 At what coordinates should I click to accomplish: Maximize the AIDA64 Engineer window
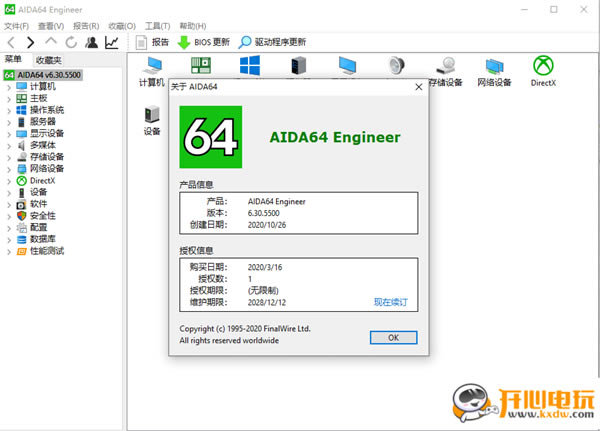[554, 9]
